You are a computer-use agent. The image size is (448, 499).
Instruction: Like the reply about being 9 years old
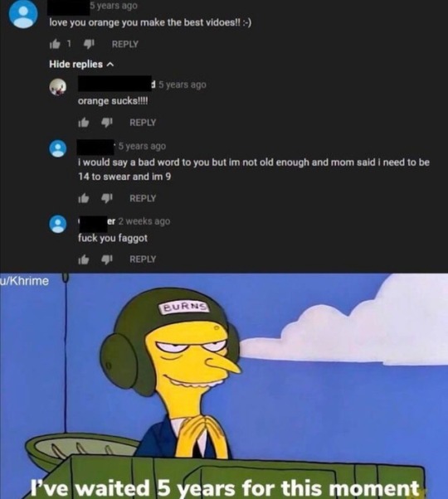[84, 198]
